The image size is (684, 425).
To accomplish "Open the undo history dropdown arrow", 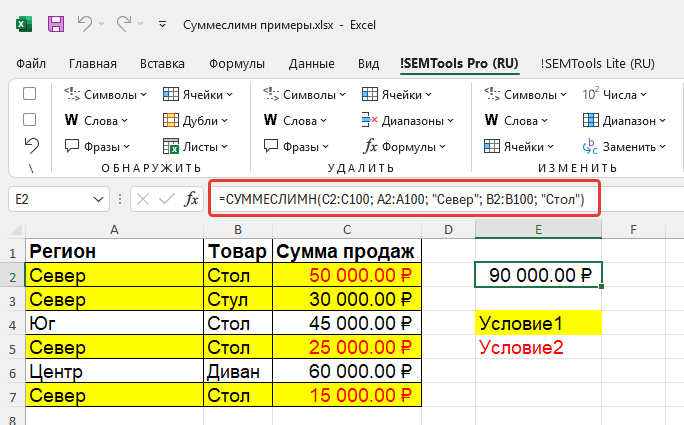I will click(x=102, y=24).
